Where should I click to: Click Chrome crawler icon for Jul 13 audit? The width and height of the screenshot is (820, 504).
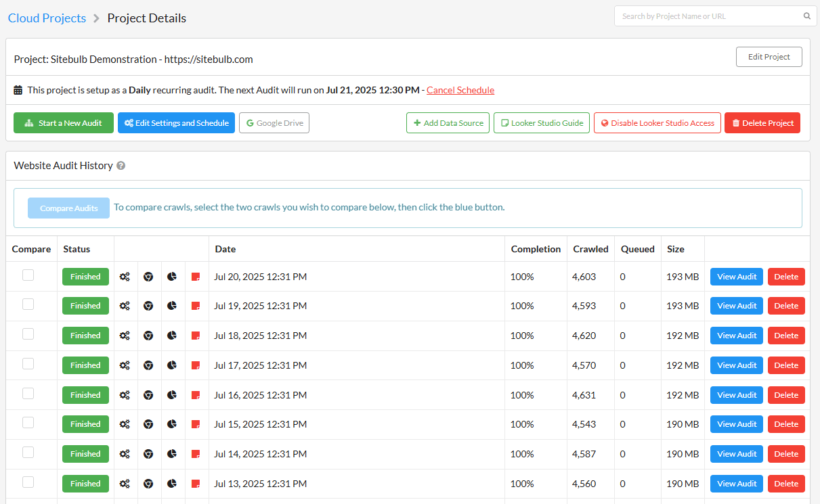coord(148,484)
